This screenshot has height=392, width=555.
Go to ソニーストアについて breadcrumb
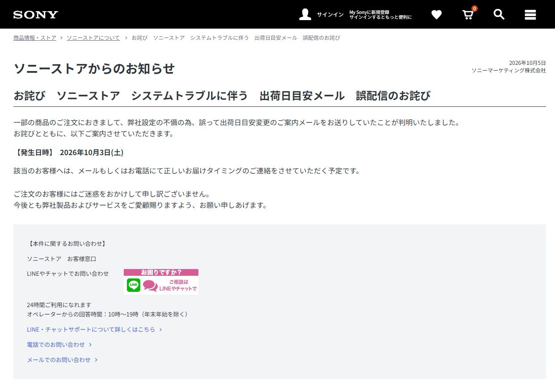click(x=93, y=38)
